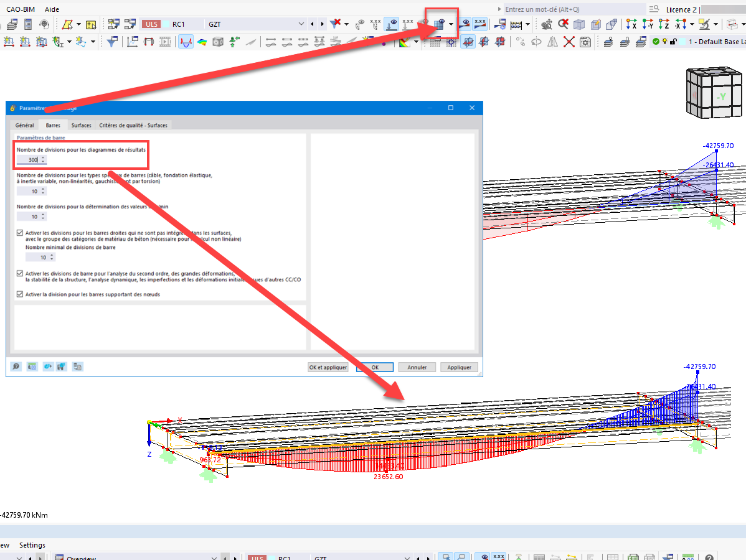Image resolution: width=746 pixels, height=560 pixels.
Task: Click the result diagram graph icon
Action: pyautogui.click(x=133, y=42)
